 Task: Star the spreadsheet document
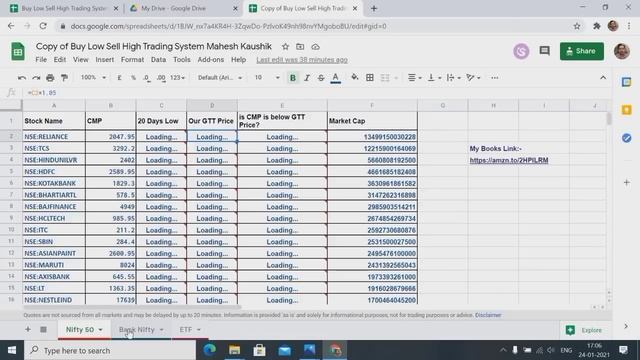click(x=285, y=47)
